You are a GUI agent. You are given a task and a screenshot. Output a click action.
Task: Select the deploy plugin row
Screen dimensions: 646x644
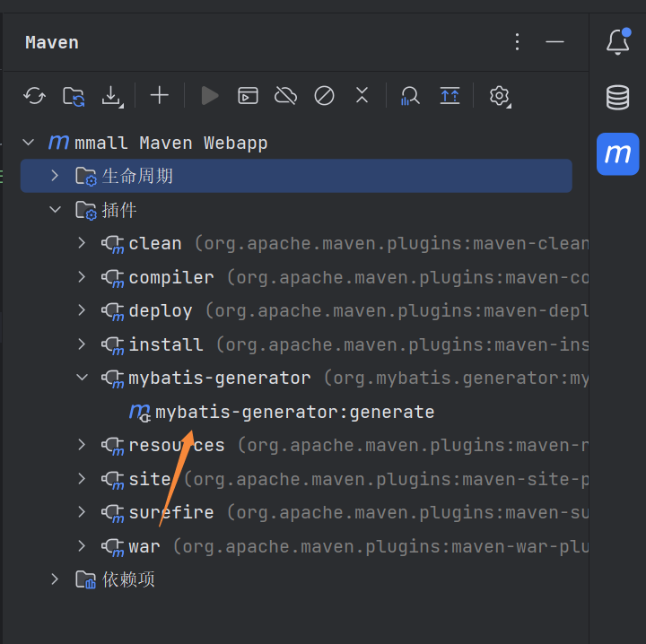pos(296,310)
